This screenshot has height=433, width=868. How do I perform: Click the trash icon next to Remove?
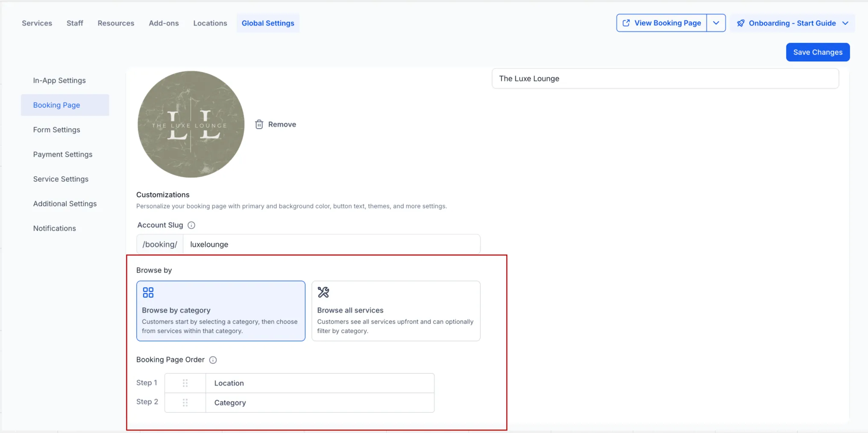click(x=259, y=124)
